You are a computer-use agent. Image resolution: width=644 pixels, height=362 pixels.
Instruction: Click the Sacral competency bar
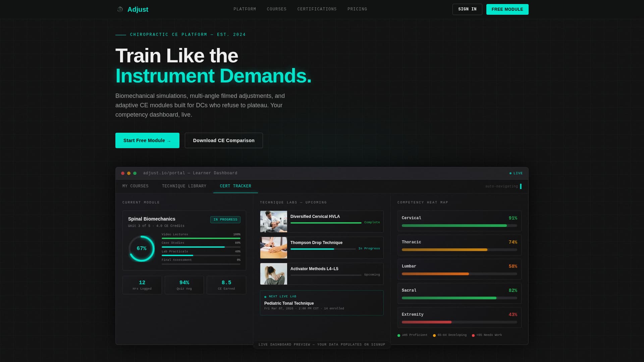pyautogui.click(x=460, y=298)
